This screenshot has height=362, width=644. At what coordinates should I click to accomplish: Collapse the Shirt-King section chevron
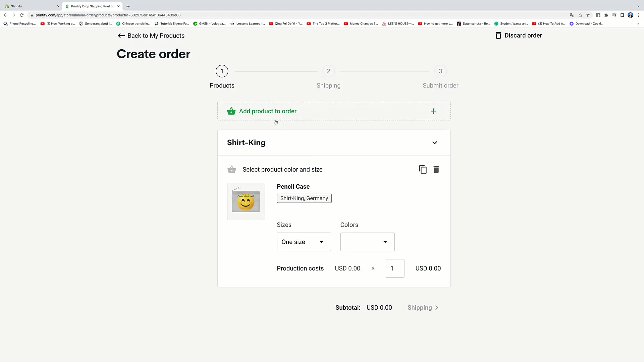point(435,143)
